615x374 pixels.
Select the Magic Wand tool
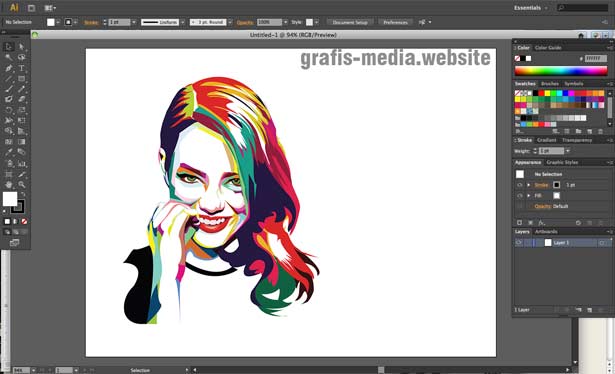pos(9,57)
